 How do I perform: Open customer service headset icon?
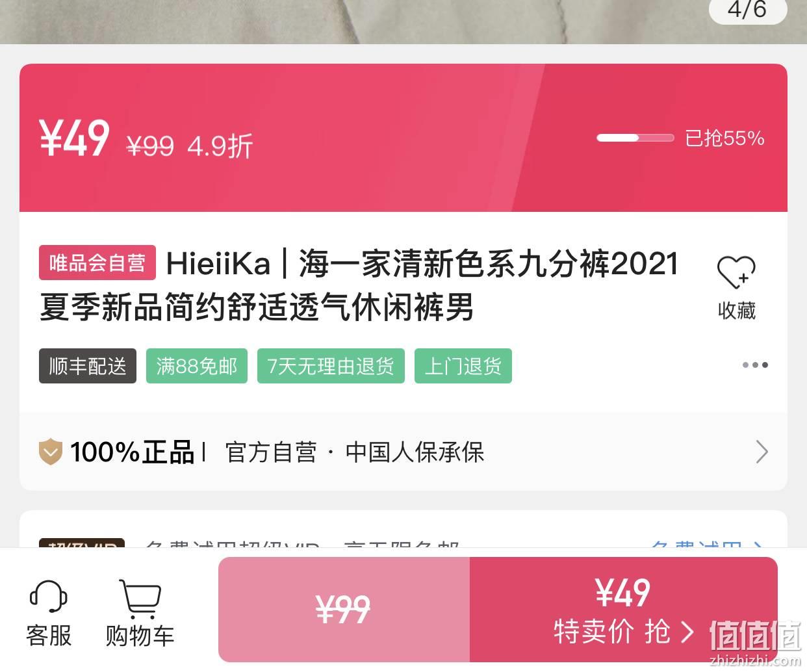(49, 596)
